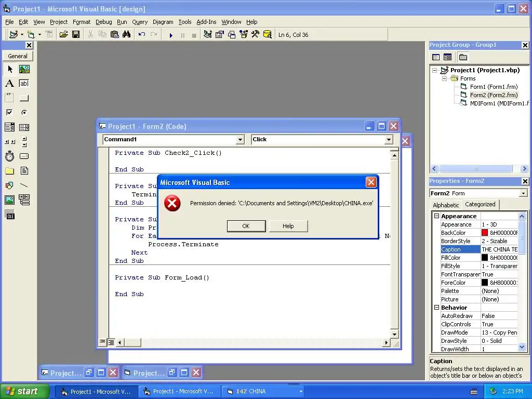Select the TextBox control in the toolbox

[24, 84]
